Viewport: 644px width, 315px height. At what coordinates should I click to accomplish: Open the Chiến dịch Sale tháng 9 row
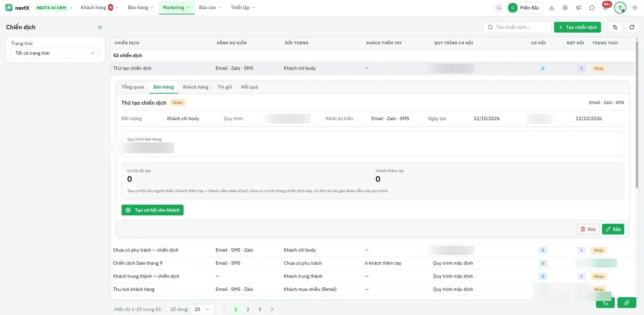[x=373, y=263]
